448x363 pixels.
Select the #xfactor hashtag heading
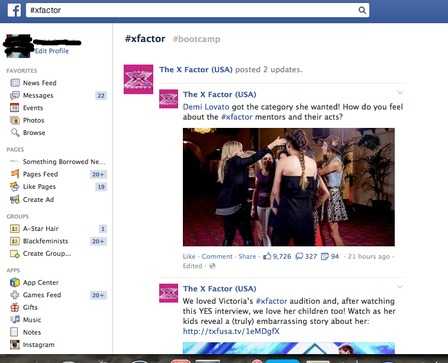pyautogui.click(x=145, y=39)
